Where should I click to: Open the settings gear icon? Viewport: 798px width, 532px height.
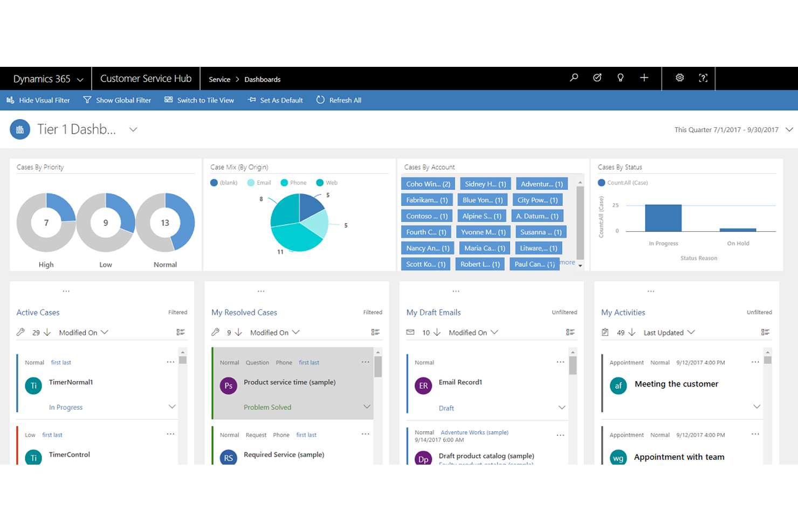pos(680,78)
